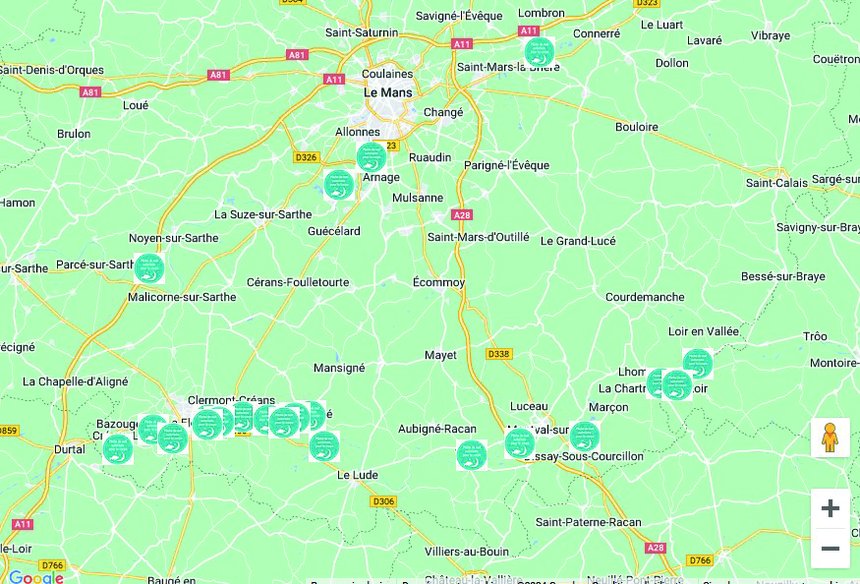Image resolution: width=860 pixels, height=584 pixels.
Task: Open the teal marker near Durtal
Action: (x=118, y=449)
